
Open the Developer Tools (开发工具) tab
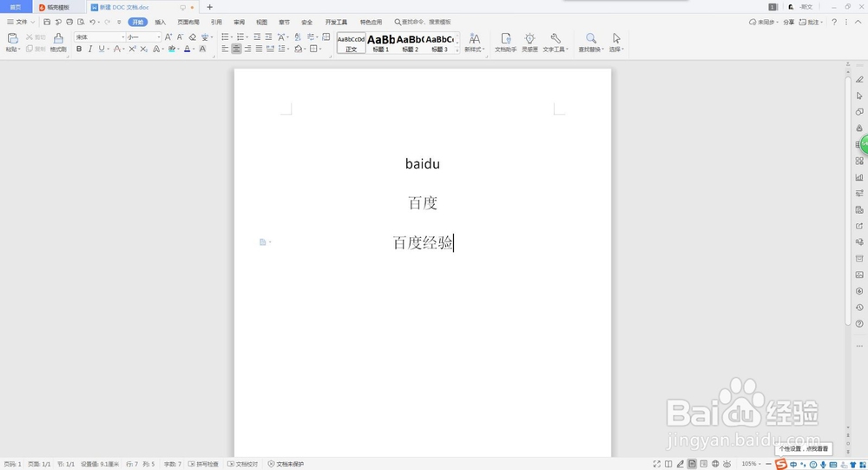pos(337,23)
